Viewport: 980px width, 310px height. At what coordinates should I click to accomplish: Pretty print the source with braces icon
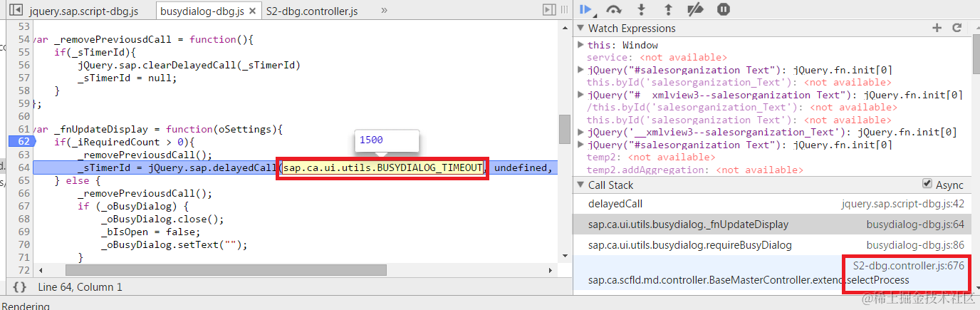click(20, 287)
